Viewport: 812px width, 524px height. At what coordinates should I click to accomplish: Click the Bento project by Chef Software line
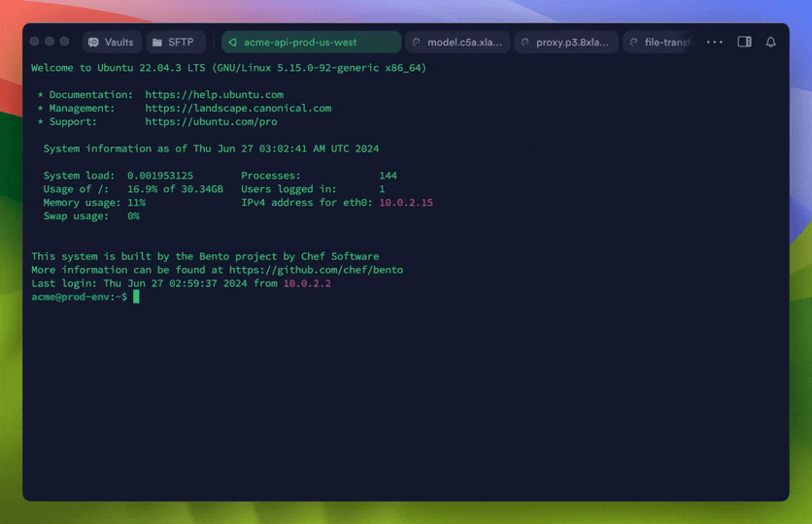tap(205, 256)
